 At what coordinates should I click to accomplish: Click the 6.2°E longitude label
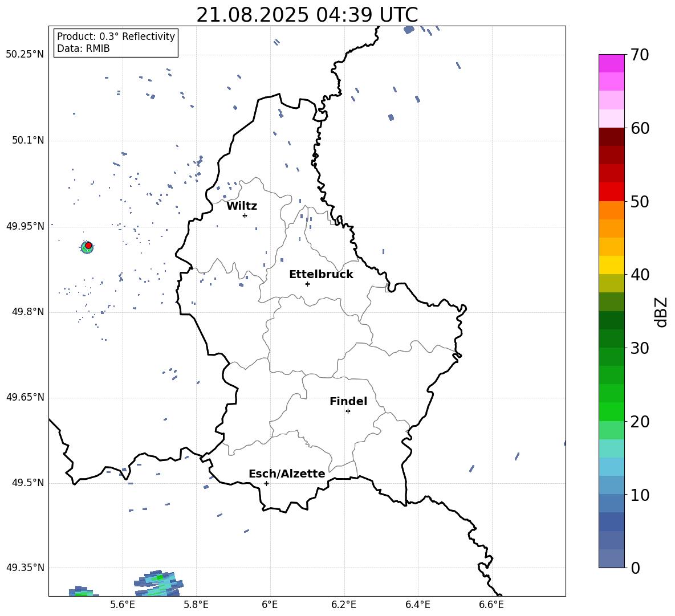(x=344, y=605)
